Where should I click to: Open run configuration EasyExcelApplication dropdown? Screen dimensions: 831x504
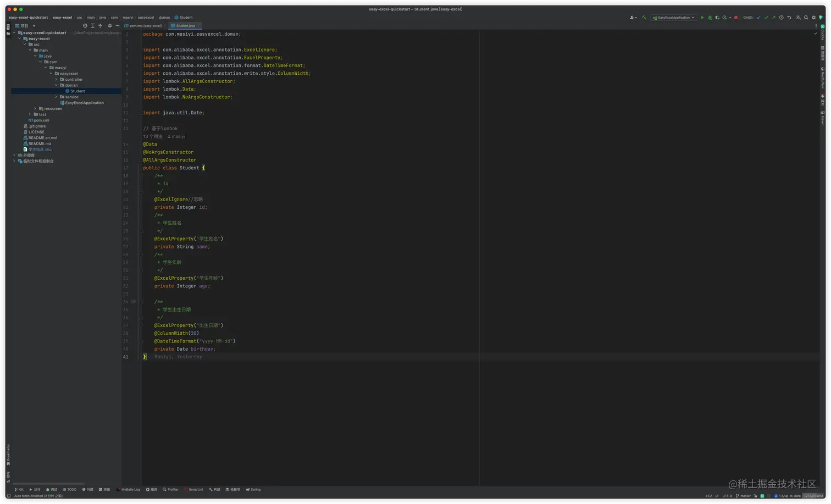point(674,18)
